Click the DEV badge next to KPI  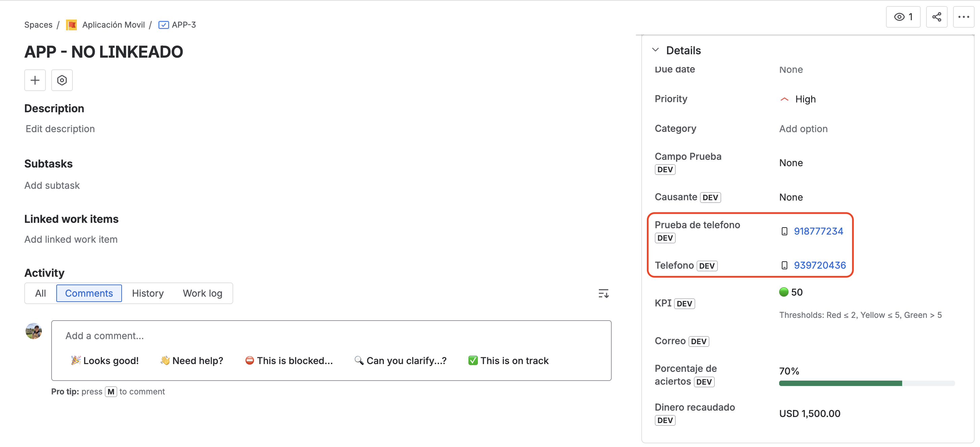(684, 304)
